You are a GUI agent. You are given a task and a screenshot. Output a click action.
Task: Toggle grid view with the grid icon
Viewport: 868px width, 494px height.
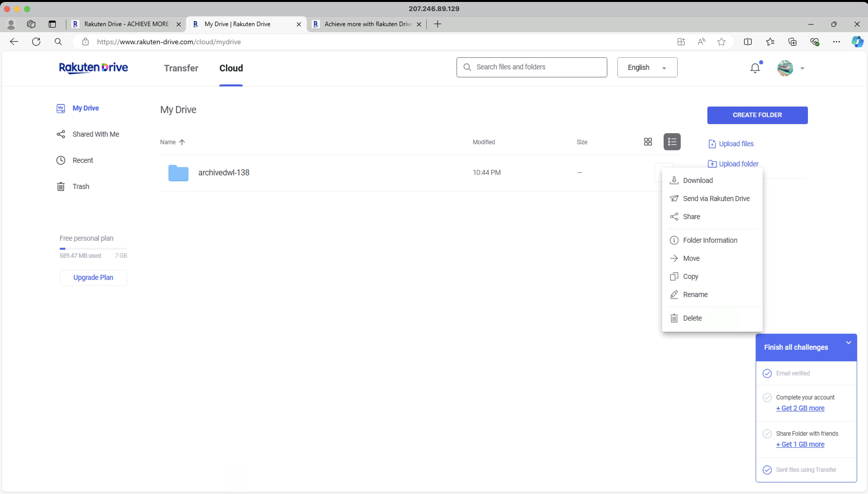pos(648,142)
